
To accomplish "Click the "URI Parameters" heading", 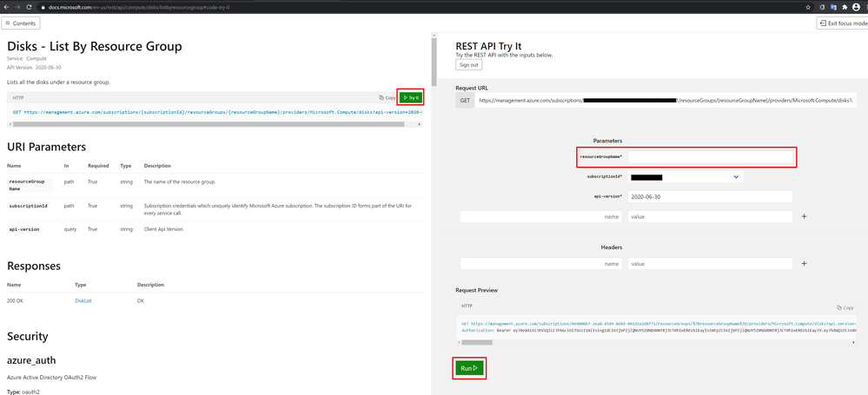I will coord(47,147).
